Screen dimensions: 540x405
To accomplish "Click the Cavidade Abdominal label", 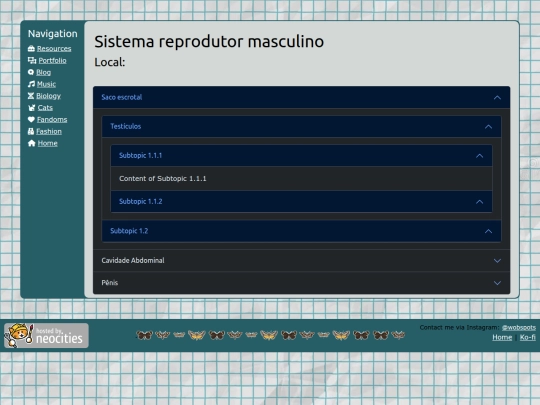I will click(x=133, y=260).
